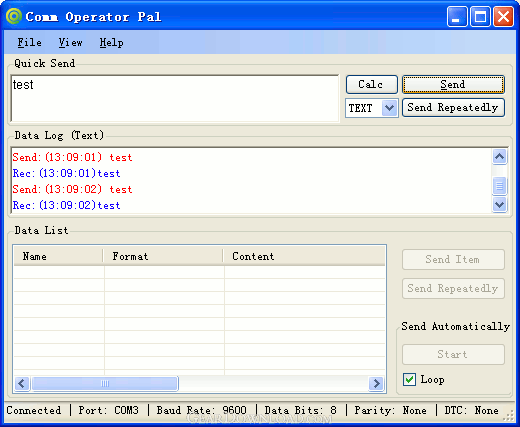
Task: Click the data log vertical scrollbar thumb
Action: click(x=499, y=186)
